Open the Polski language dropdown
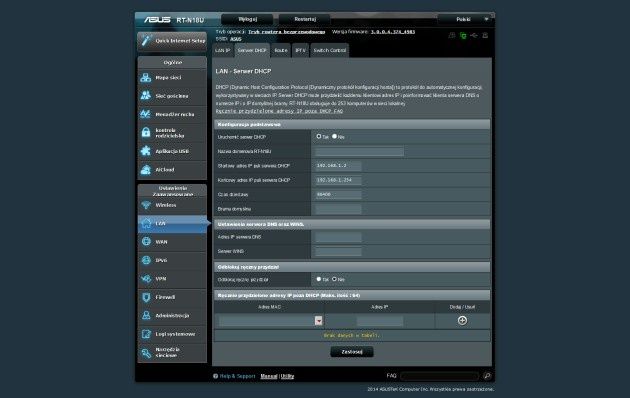 tap(466, 19)
